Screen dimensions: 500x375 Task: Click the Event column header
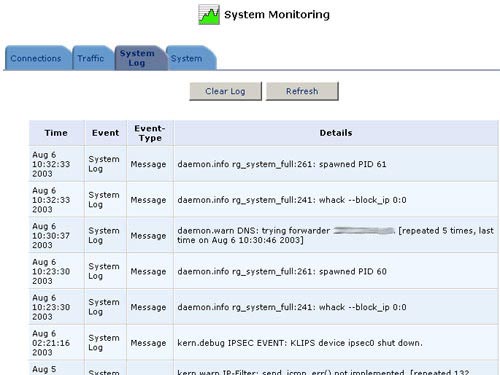(x=105, y=133)
